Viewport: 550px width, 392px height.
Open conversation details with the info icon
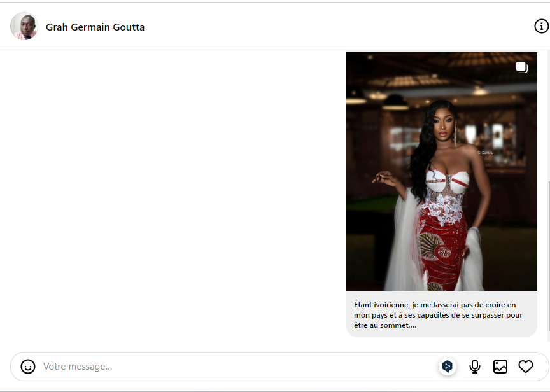coord(541,26)
